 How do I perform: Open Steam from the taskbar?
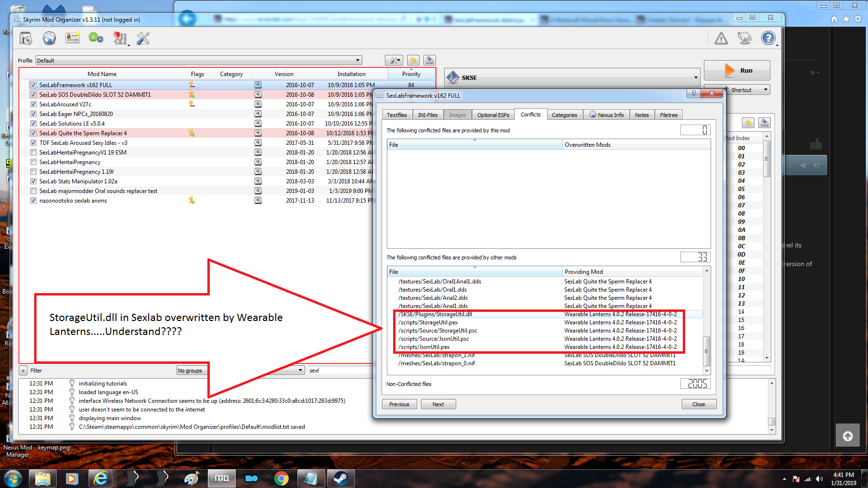coord(341,478)
